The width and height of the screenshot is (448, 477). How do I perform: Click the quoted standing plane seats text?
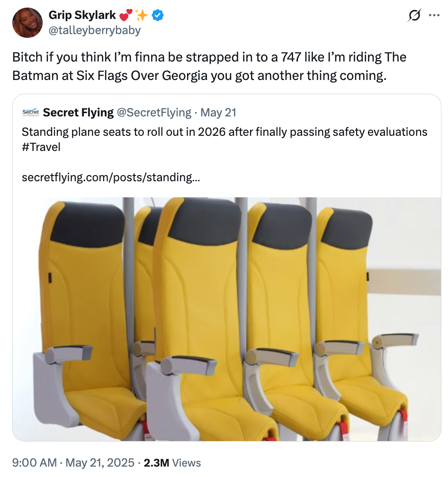click(x=224, y=132)
